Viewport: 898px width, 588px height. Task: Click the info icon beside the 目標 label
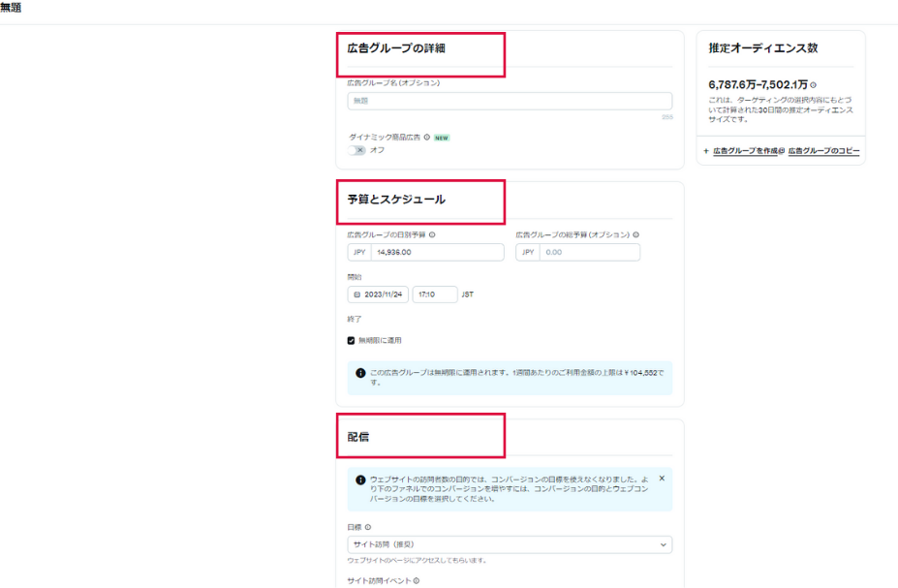click(365, 528)
